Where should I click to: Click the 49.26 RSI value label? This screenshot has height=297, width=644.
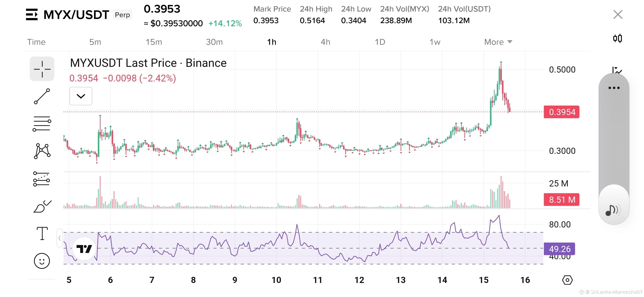pyautogui.click(x=560, y=249)
